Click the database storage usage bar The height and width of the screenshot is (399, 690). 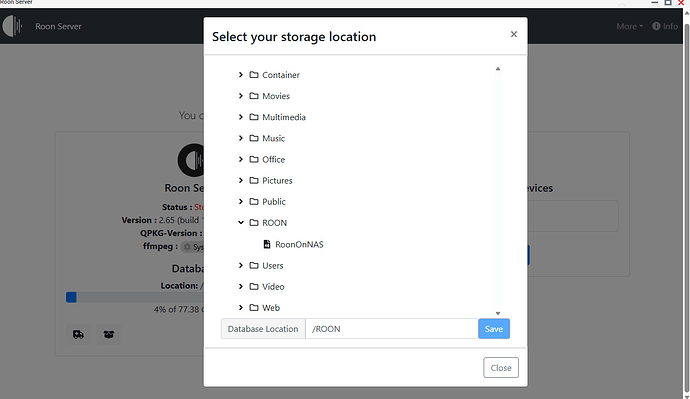(x=134, y=297)
